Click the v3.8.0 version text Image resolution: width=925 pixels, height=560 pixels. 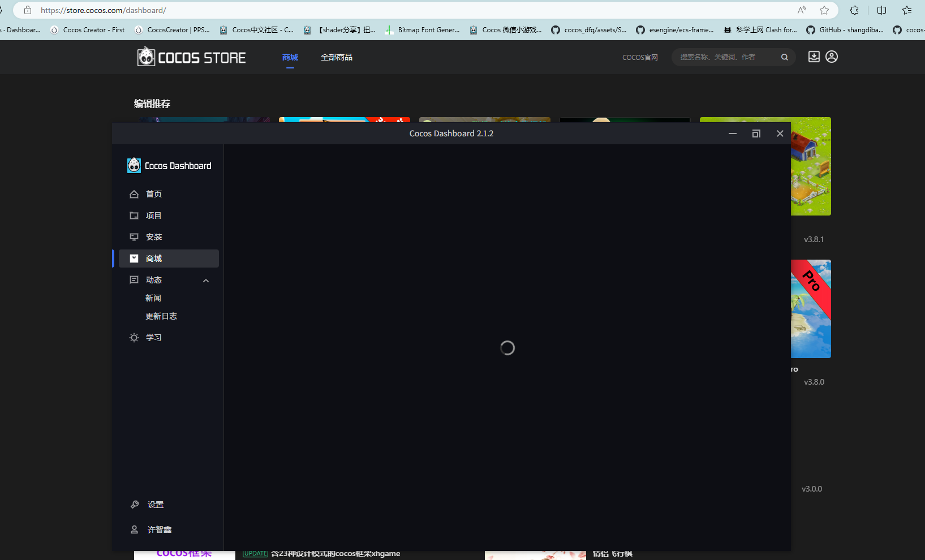[814, 382]
